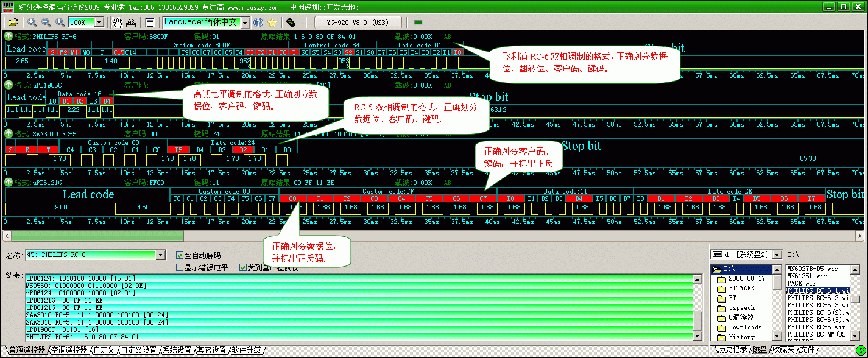This screenshot has width=868, height=358.
Task: Click the horizontal waveform scrollbar thumb
Action: click(x=97, y=236)
